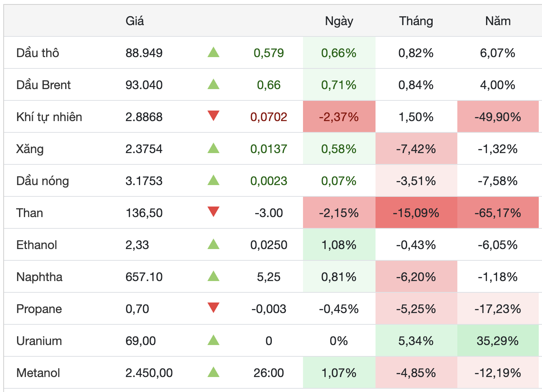Viewport: 542px width, 392px height.
Task: Open the Dầu nóng commodity link
Action: coord(43,181)
